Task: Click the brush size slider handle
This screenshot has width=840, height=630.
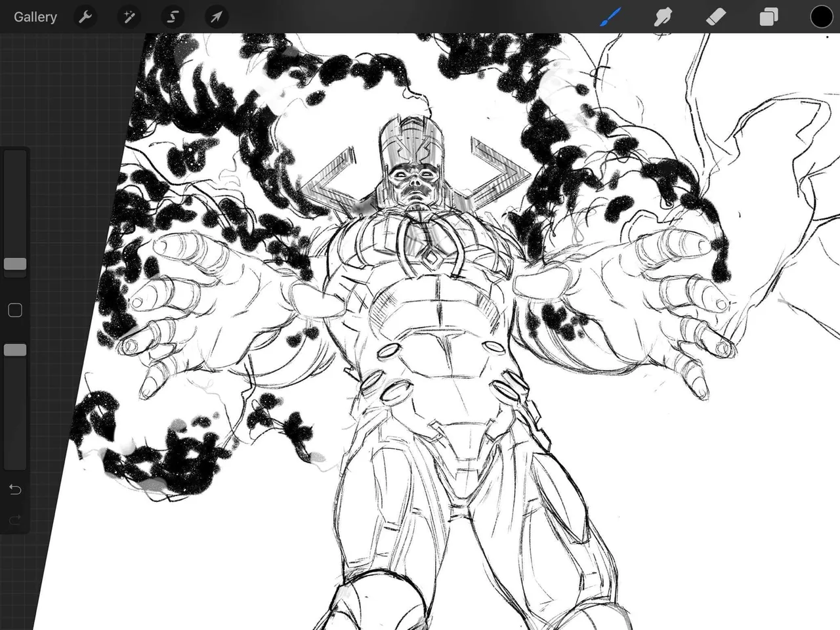Action: [x=15, y=264]
